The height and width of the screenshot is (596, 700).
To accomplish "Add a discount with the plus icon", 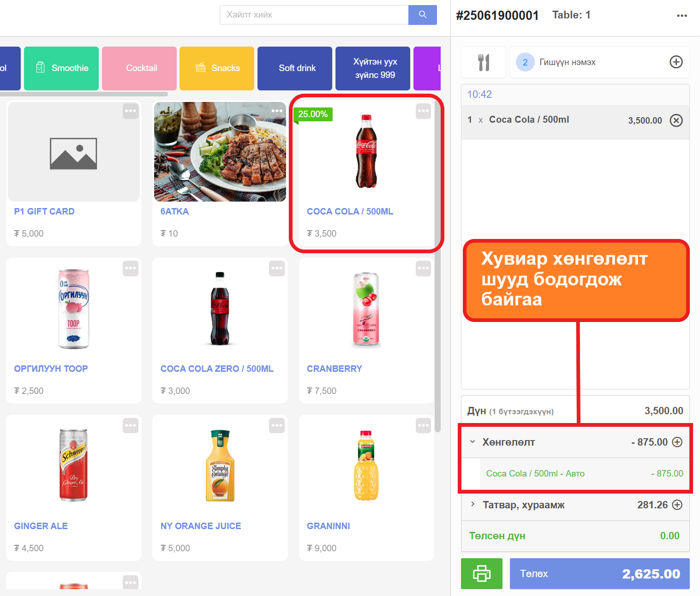I will point(677,442).
